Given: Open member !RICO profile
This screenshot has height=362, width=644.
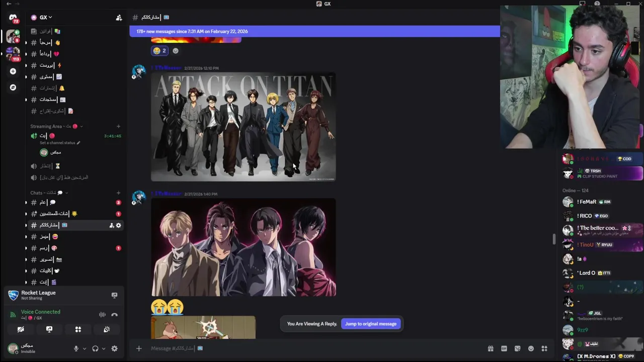Looking at the screenshot, I should click(x=602, y=216).
